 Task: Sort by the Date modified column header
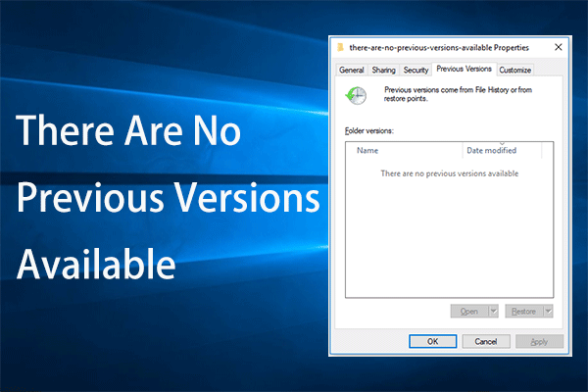click(502, 150)
